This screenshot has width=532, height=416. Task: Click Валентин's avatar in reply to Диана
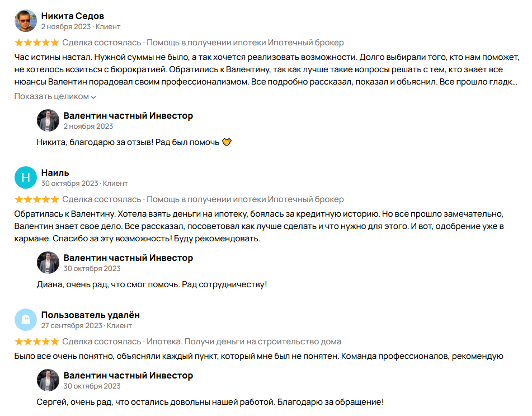pos(48,263)
